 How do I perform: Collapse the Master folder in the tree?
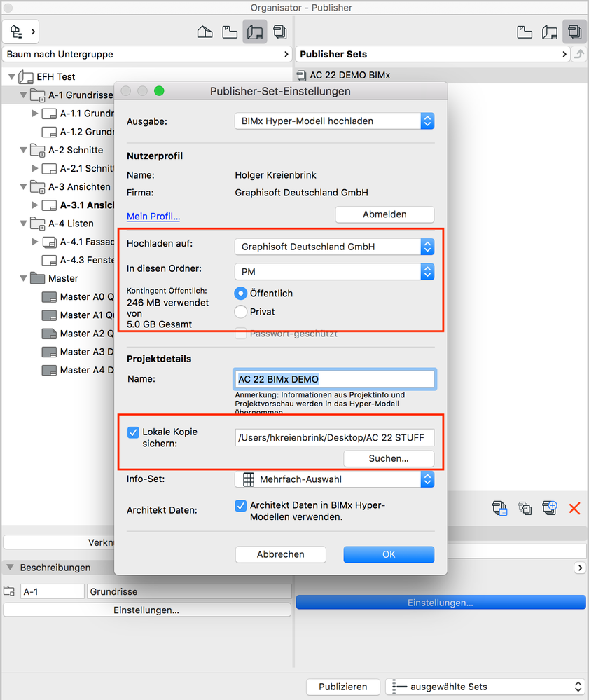point(23,278)
